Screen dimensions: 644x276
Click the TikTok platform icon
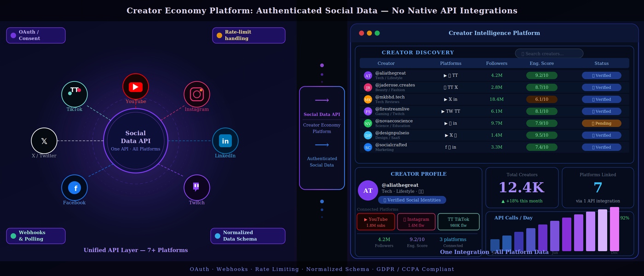click(x=75, y=94)
